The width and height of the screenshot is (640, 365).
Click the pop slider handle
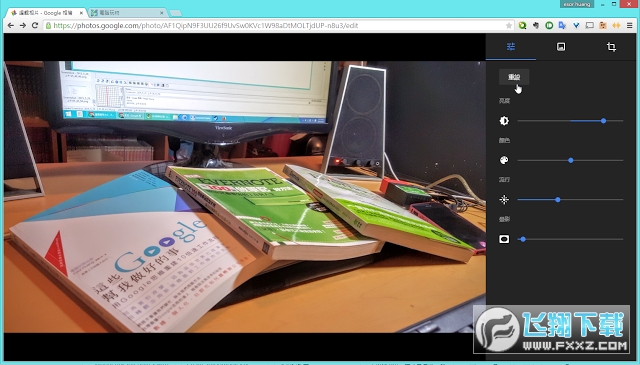pyautogui.click(x=558, y=200)
